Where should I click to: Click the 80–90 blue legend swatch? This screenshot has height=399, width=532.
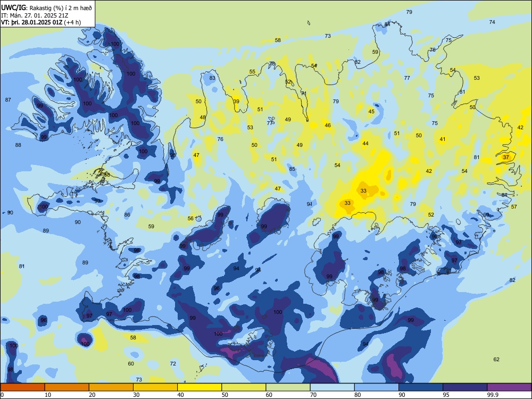[377, 387]
